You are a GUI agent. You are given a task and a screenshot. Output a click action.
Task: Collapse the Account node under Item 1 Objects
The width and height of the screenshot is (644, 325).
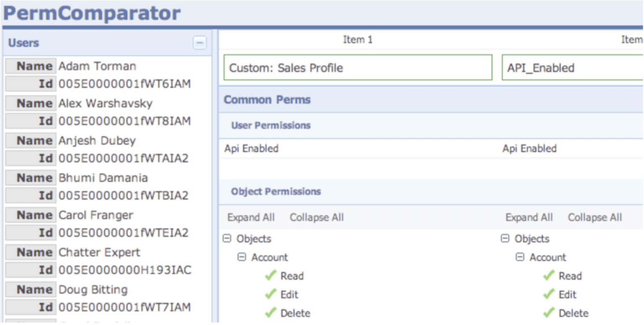click(x=241, y=257)
